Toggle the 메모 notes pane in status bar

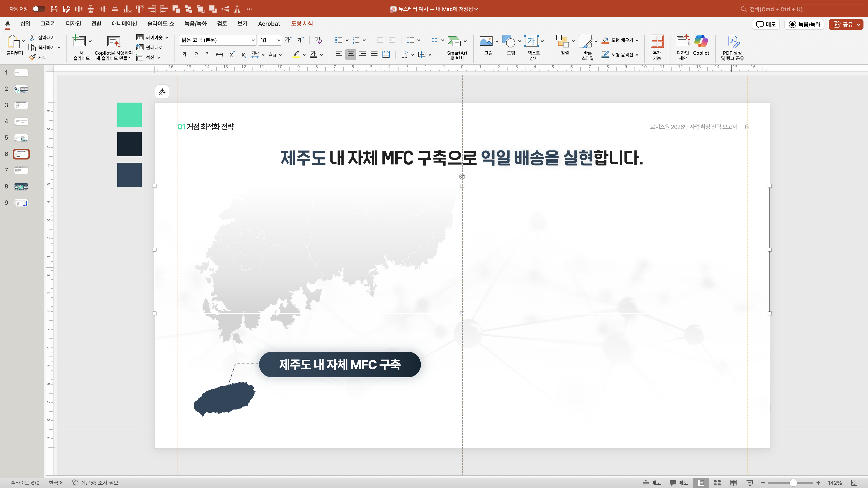tap(651, 483)
